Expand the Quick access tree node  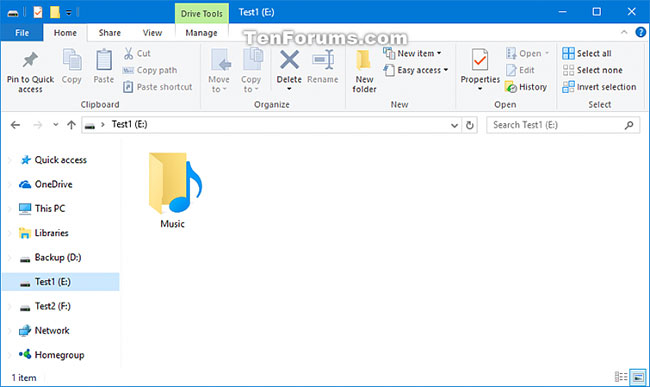point(10,160)
